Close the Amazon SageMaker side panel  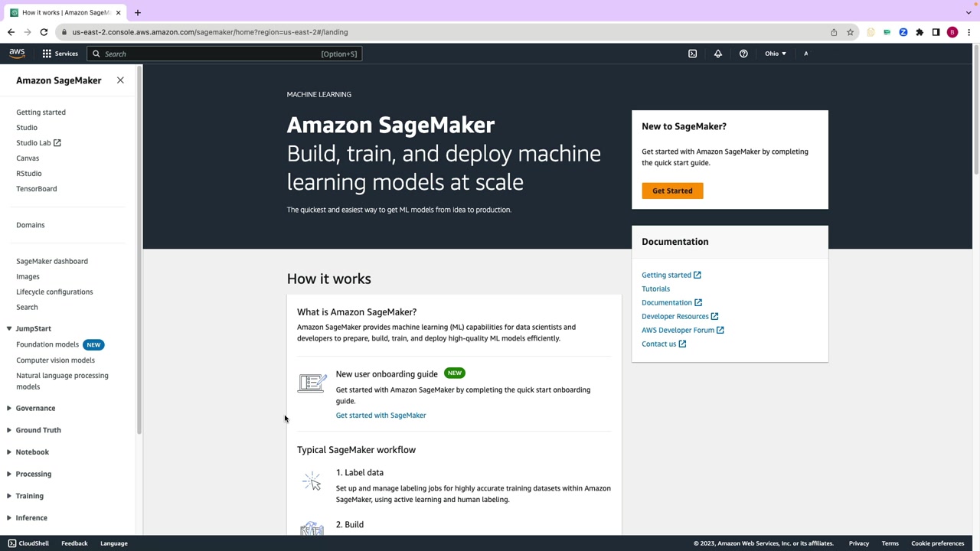pos(120,80)
